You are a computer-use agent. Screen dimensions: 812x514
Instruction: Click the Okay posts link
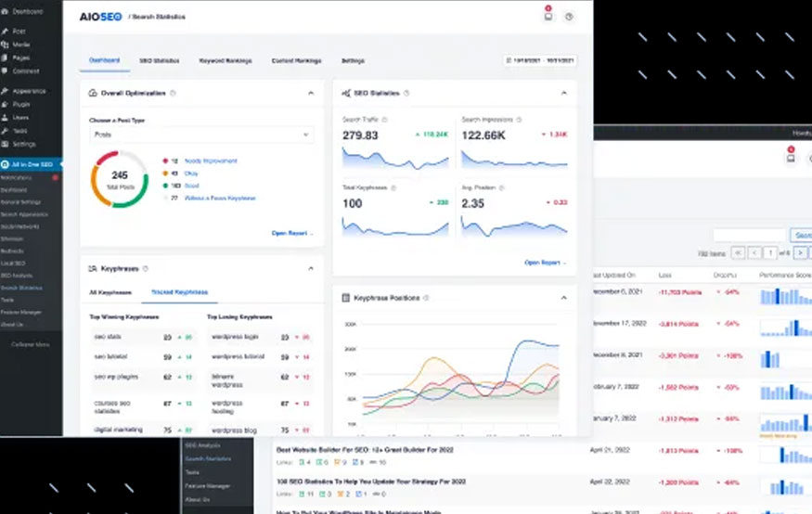pyautogui.click(x=191, y=173)
